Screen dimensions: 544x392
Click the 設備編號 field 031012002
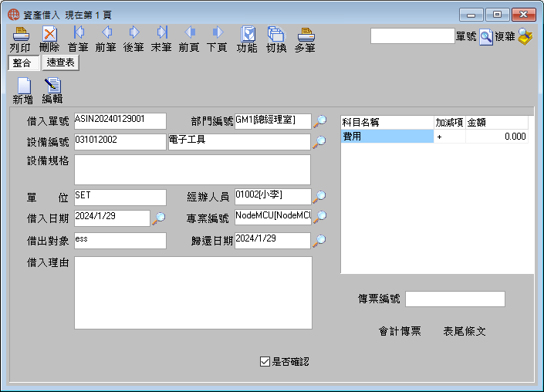[x=120, y=142]
